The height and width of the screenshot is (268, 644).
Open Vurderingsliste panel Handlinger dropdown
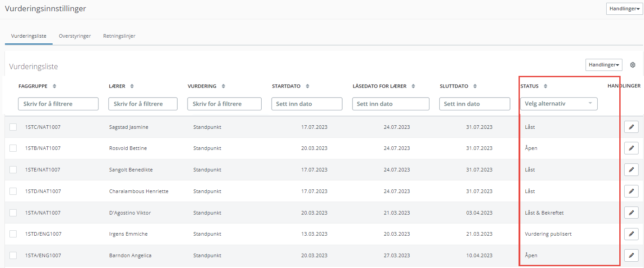pyautogui.click(x=604, y=65)
